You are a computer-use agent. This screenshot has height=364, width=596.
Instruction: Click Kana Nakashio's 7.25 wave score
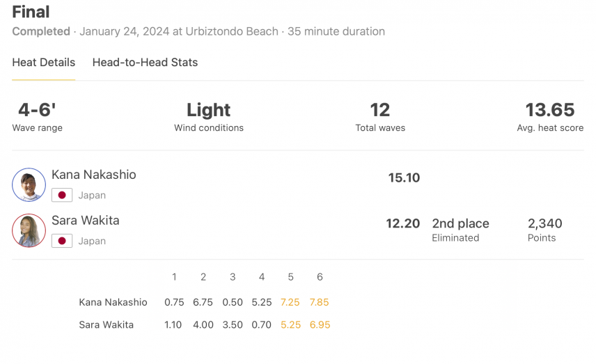(x=290, y=303)
